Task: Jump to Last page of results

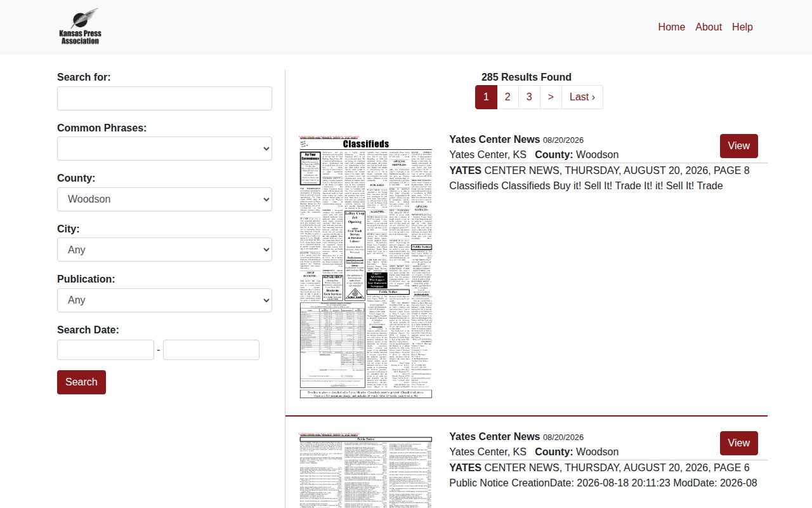Action: click(582, 97)
